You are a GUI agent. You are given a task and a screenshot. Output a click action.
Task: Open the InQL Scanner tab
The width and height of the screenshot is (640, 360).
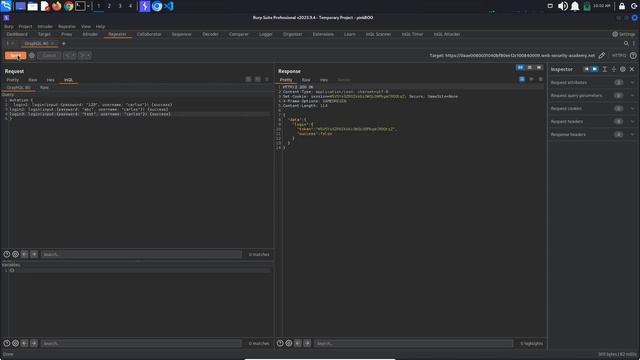378,34
